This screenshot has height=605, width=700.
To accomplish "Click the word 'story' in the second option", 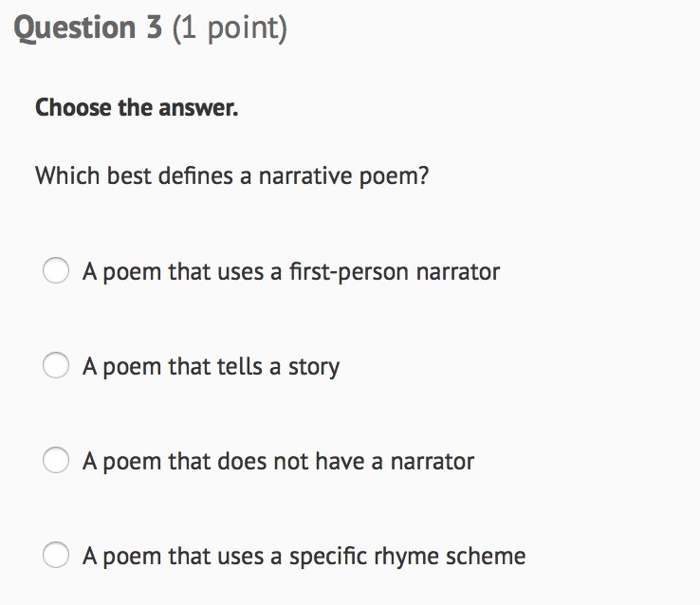I will [x=314, y=366].
